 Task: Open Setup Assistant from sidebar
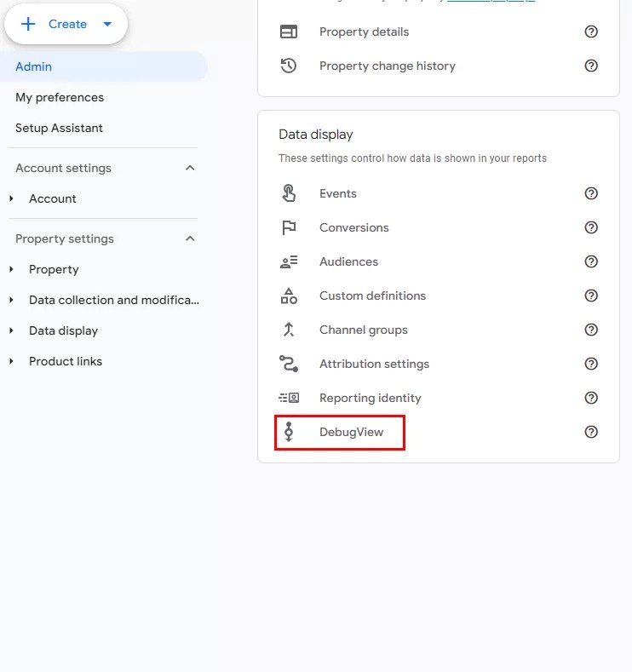pos(59,128)
